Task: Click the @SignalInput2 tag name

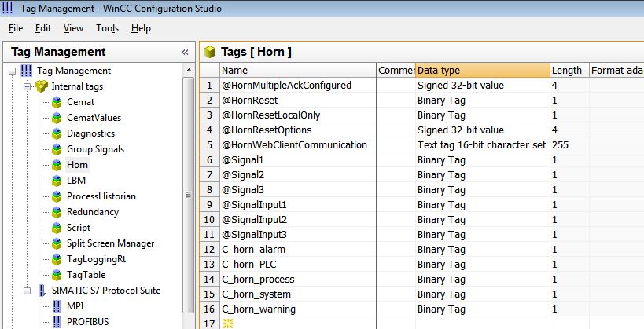Action: click(x=254, y=220)
